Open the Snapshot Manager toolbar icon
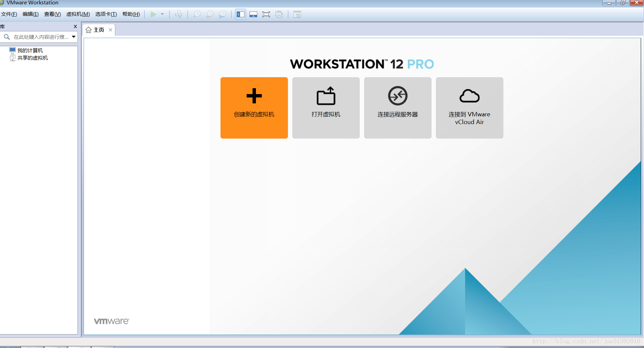The image size is (644, 348). (x=223, y=14)
